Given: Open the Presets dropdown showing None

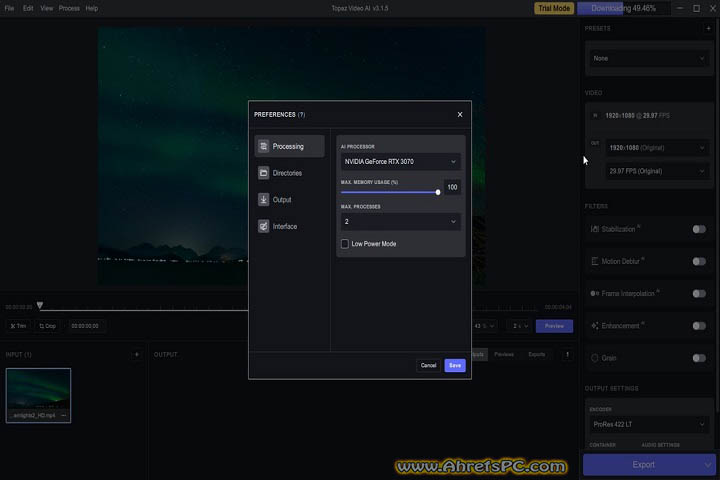Looking at the screenshot, I should click(648, 58).
